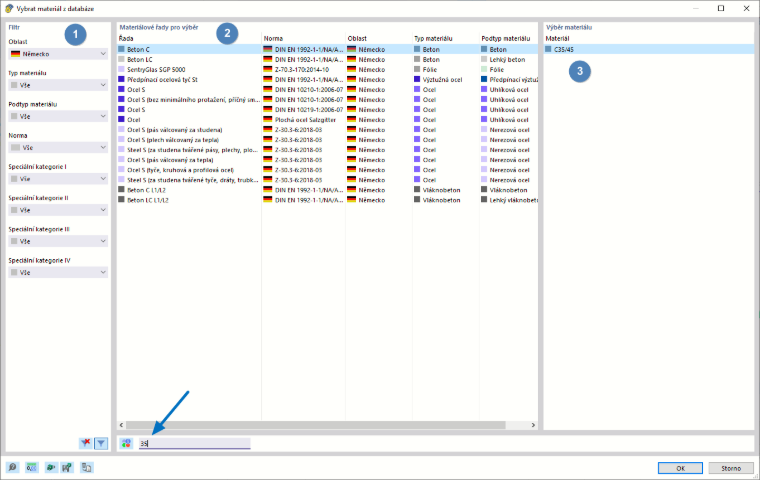760x480 pixels.
Task: Click the copy material icon in bottom toolbar
Action: coord(87,467)
